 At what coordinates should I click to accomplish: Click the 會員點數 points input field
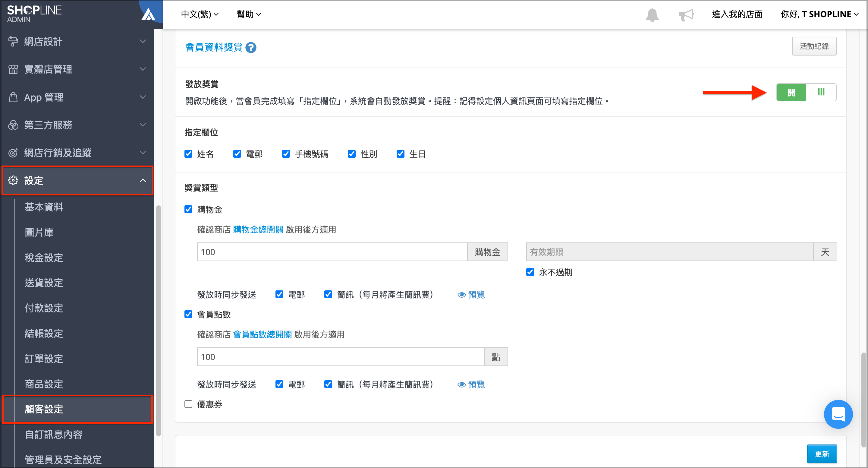click(x=340, y=357)
